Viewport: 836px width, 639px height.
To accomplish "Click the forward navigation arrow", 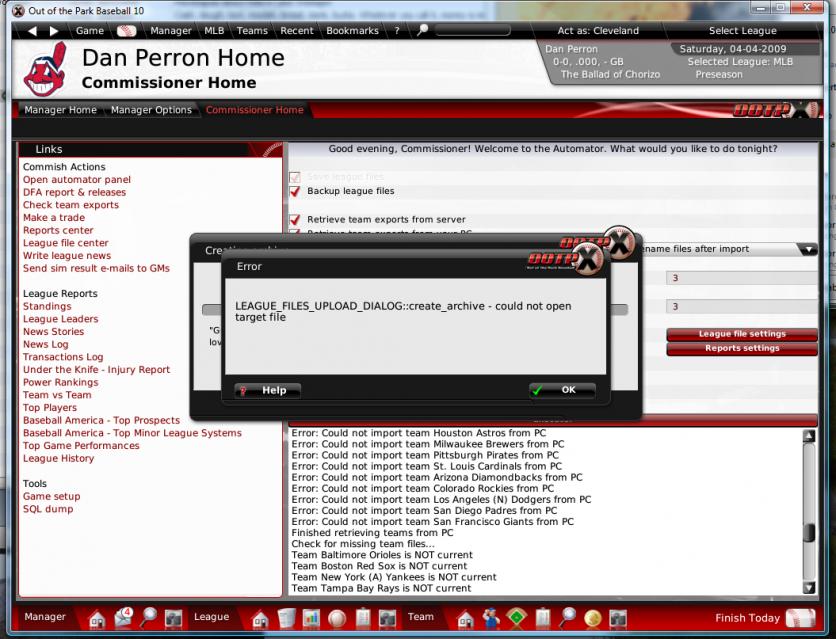I will click(55, 31).
